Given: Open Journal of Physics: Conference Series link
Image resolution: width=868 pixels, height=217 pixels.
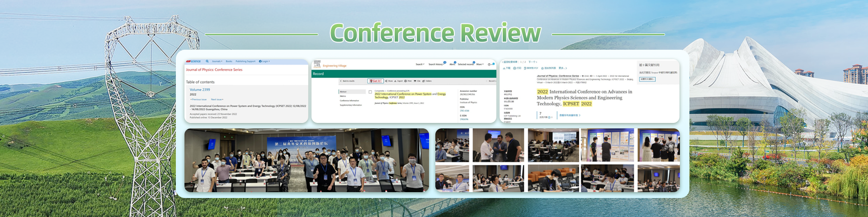Looking at the screenshot, I should coord(214,70).
